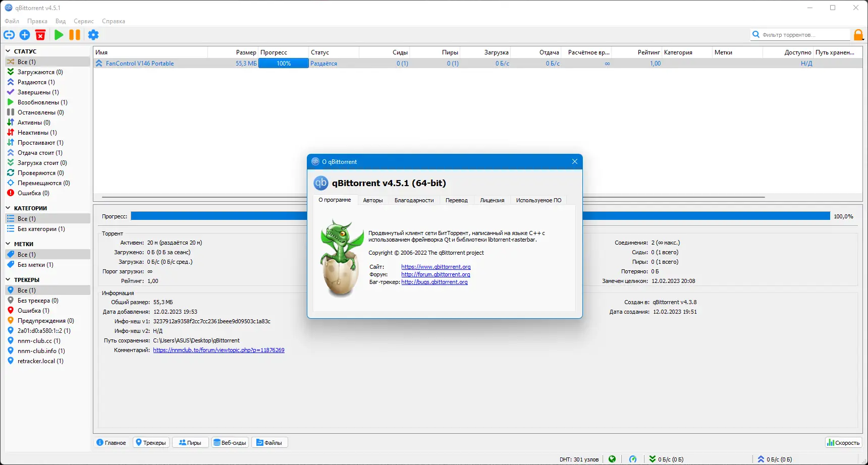This screenshot has height=465, width=868.
Task: Open the Сервис menu
Action: tap(84, 21)
